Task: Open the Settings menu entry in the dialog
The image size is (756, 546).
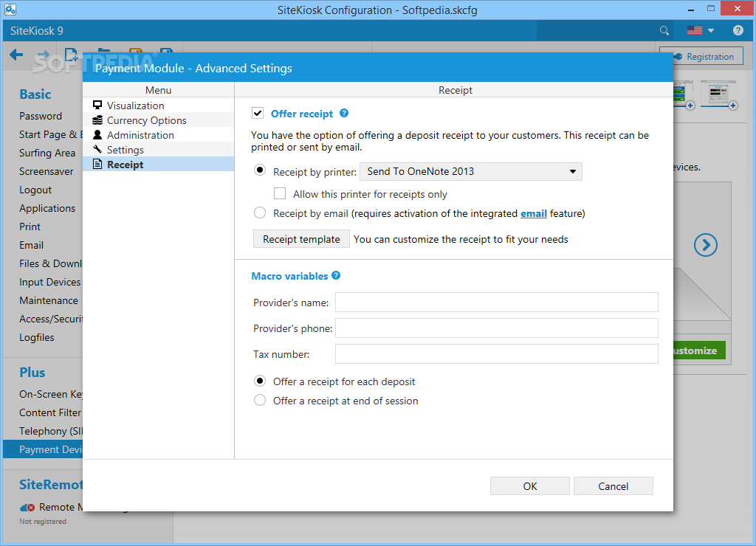Action: [158, 149]
